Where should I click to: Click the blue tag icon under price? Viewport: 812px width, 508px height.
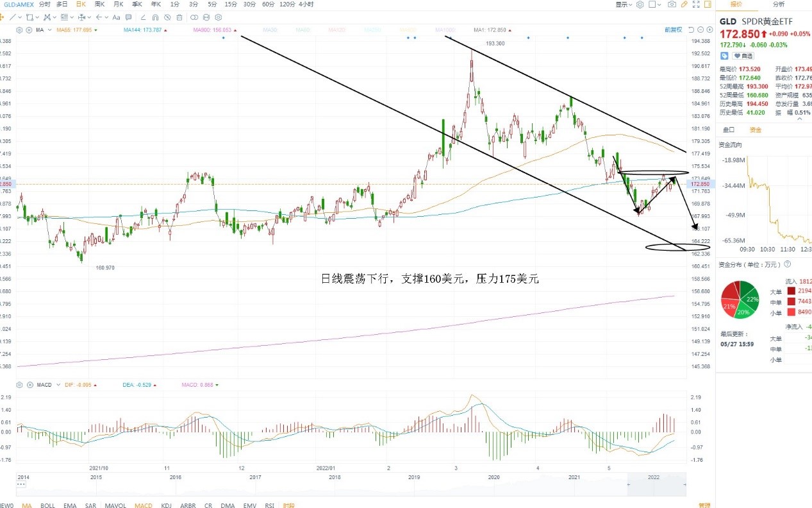(x=724, y=56)
